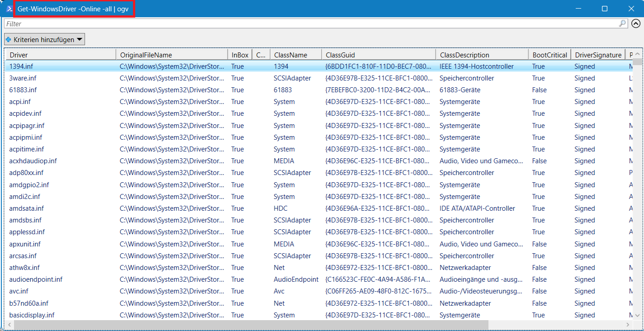
Task: Click the AudioEndpoint class name cell
Action: [x=296, y=279]
